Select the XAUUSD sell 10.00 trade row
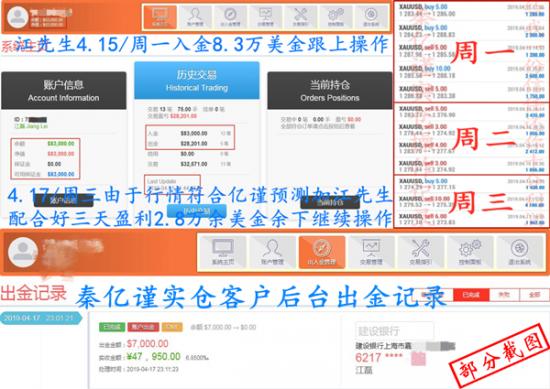Screen dimensions: 550x389 tap(471, 201)
